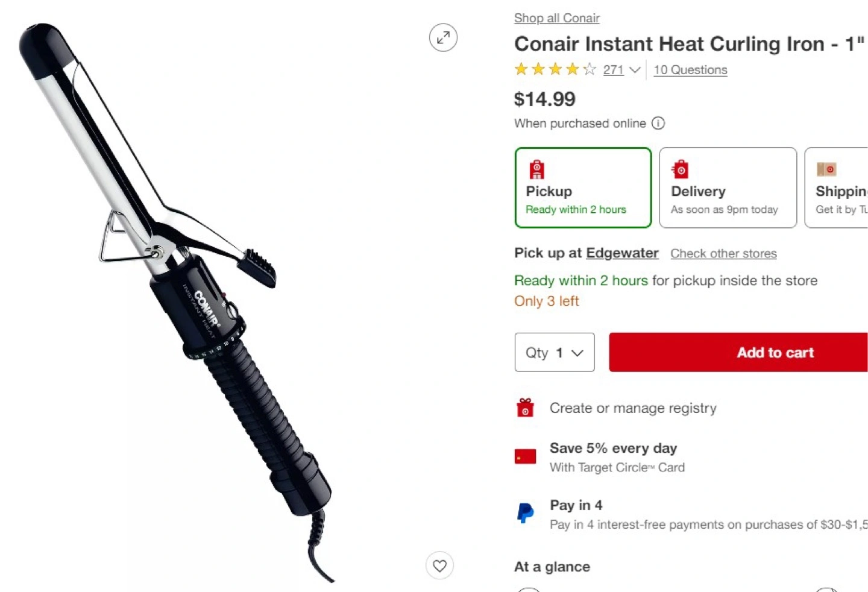Add the curling iron to cart
The image size is (868, 592).
[738, 352]
